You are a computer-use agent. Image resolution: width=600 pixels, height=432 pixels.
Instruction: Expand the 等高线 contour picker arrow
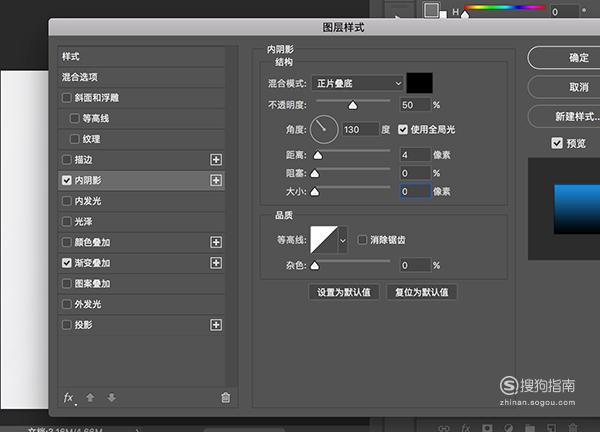343,240
